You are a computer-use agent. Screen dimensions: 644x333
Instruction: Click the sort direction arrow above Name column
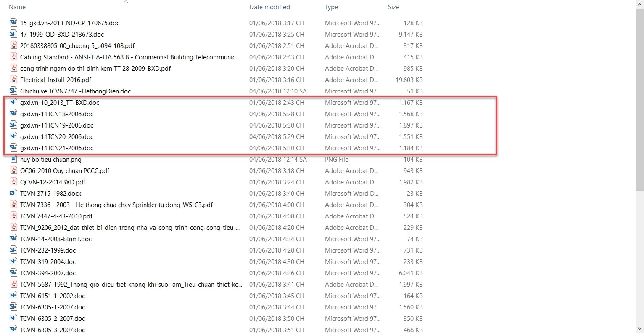pos(126,2)
